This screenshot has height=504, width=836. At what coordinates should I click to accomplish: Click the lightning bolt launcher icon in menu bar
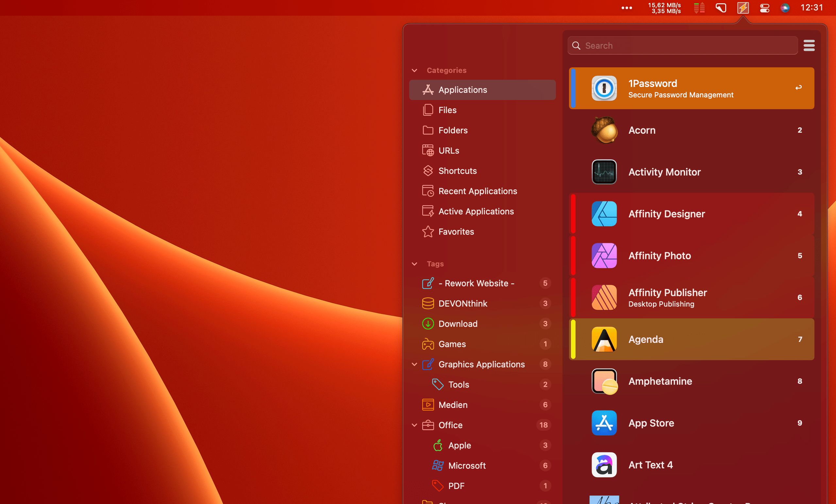pyautogui.click(x=743, y=8)
